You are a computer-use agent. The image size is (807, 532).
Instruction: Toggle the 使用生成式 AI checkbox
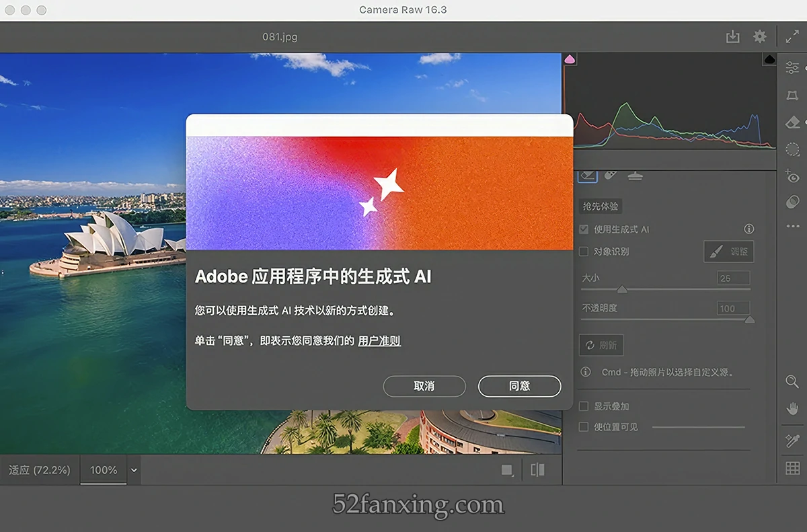click(x=584, y=229)
